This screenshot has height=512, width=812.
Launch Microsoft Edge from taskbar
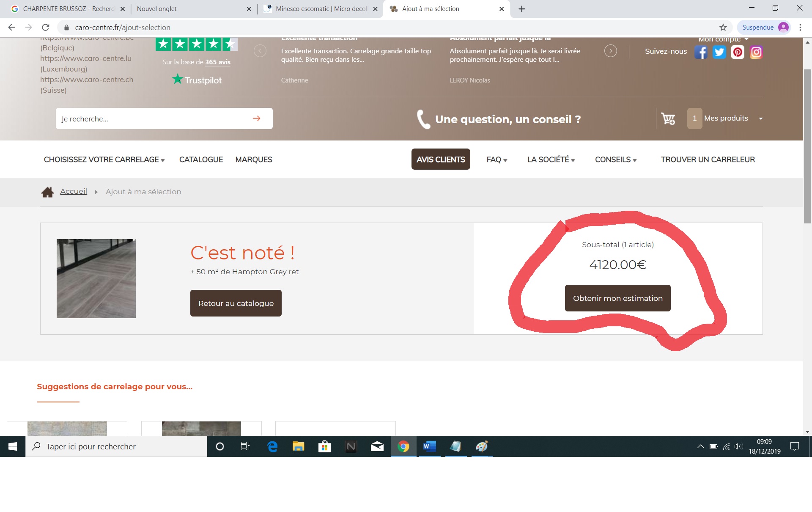pyautogui.click(x=272, y=446)
